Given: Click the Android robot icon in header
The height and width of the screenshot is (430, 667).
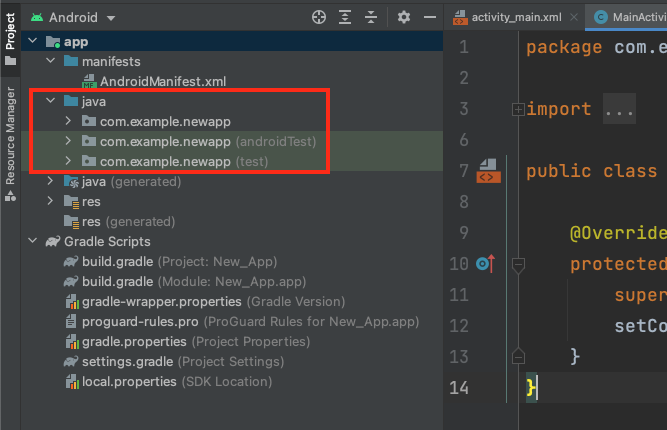Looking at the screenshot, I should [37, 17].
